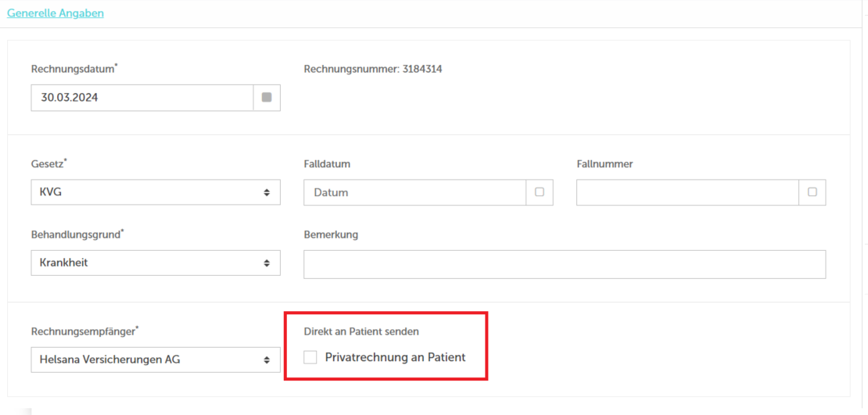Open the Rechnungsempfänger dropdown
Image resolution: width=868 pixels, height=415 pixels.
click(x=156, y=360)
